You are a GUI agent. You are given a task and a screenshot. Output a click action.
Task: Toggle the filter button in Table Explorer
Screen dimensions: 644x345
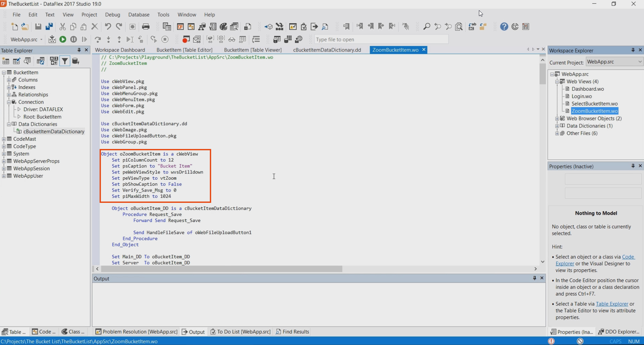(x=64, y=61)
